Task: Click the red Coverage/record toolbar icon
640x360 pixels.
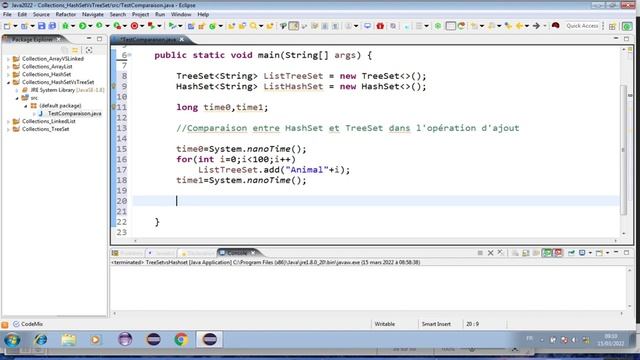Action: 134,26
